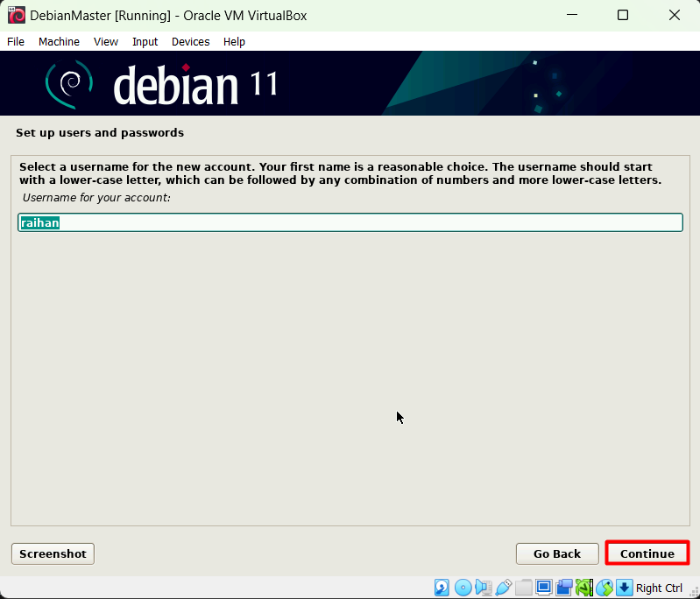Open the display settings monitor icon
This screenshot has height=599, width=700.
[x=544, y=588]
